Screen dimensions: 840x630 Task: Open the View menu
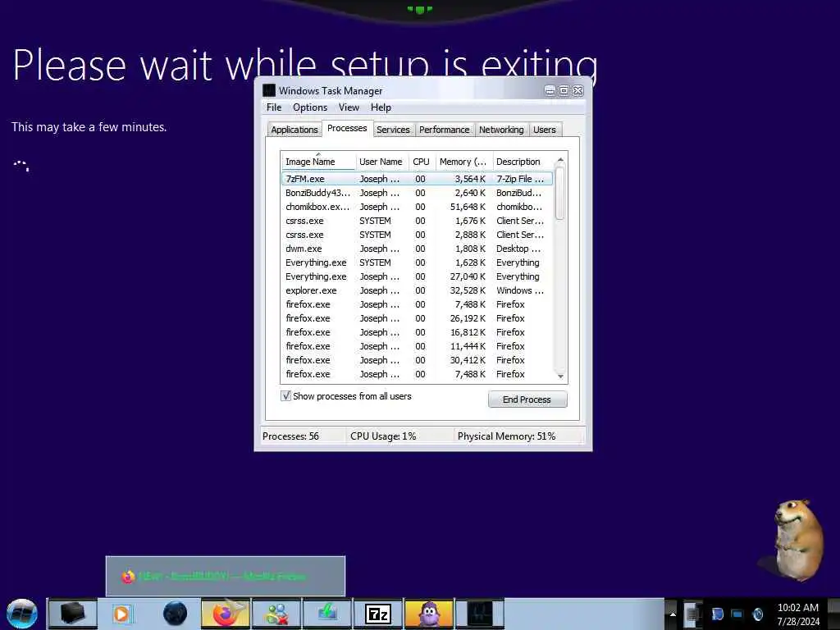point(349,107)
